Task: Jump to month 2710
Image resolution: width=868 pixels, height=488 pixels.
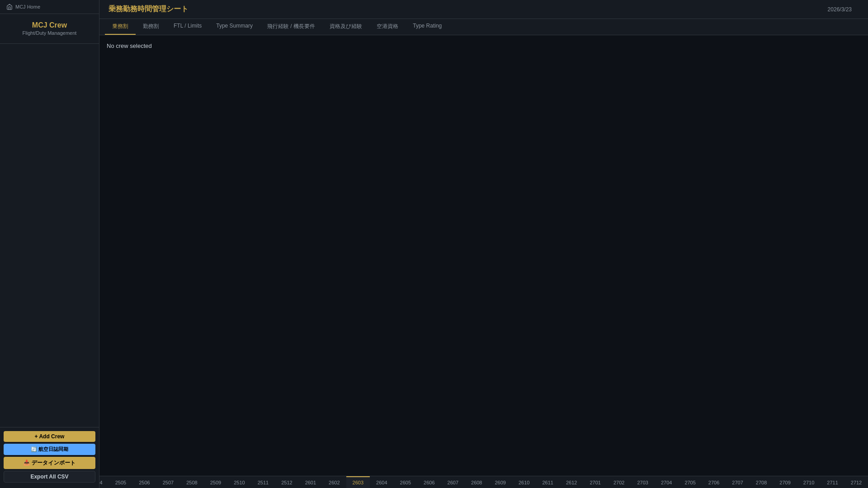Action: [809, 483]
